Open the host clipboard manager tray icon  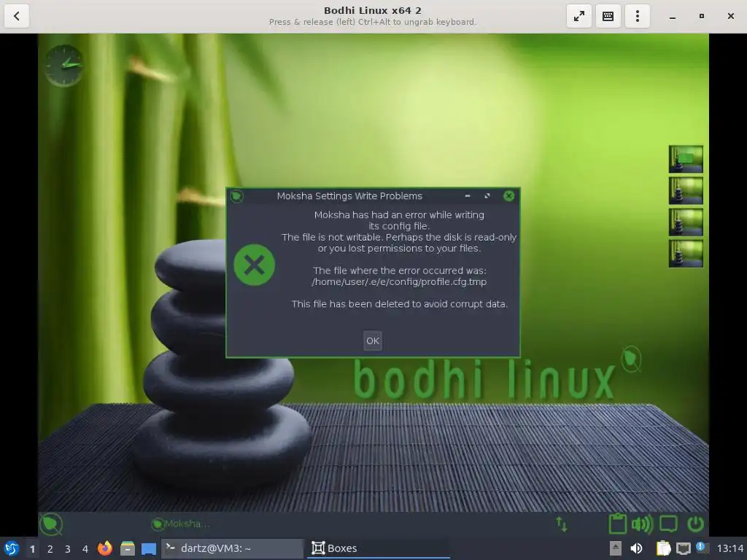point(663,548)
